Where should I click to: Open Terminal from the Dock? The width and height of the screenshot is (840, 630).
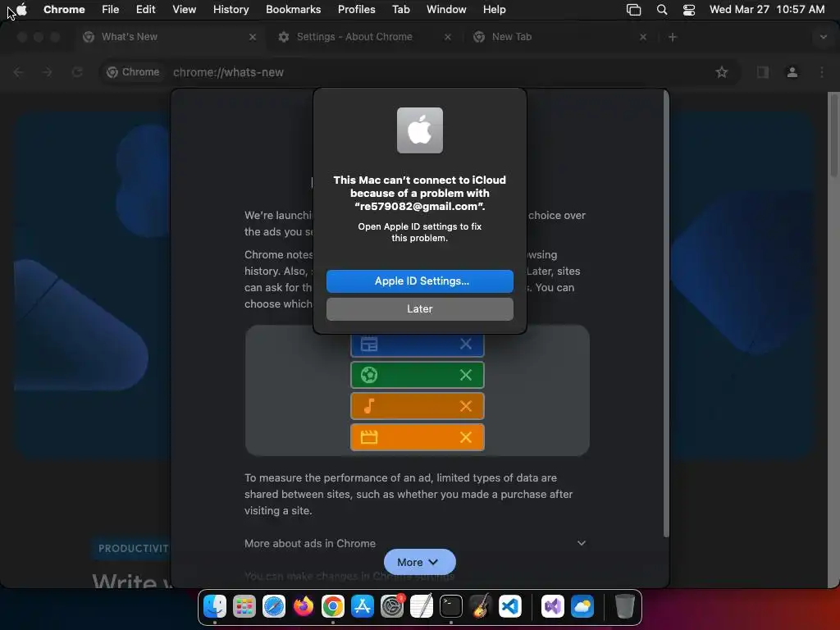coord(451,606)
